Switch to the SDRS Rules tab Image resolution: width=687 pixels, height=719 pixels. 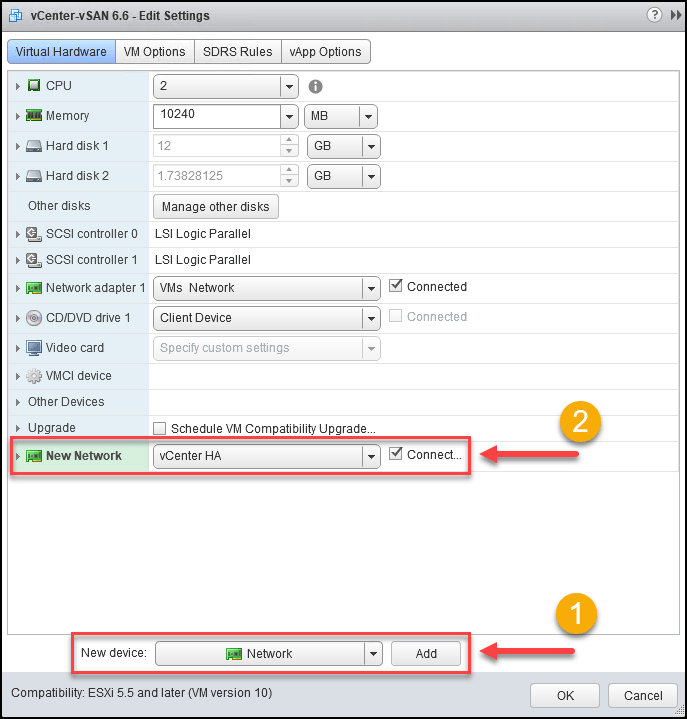coord(238,51)
